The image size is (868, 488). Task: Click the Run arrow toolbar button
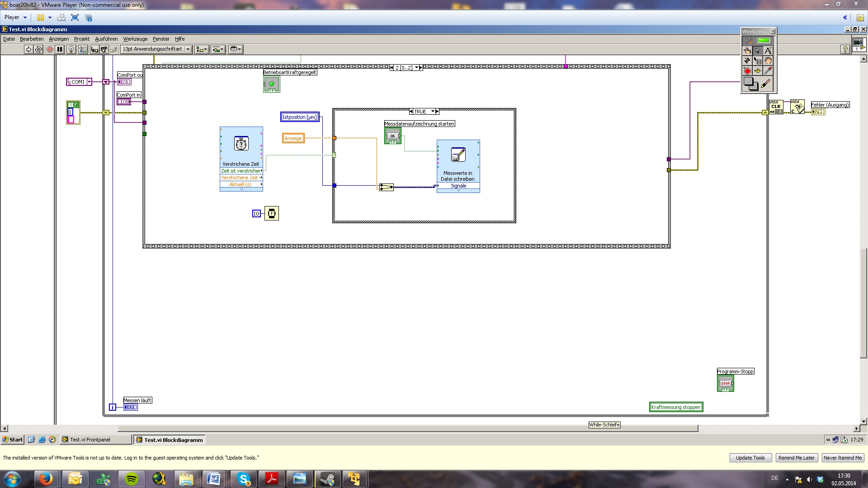pyautogui.click(x=28, y=49)
